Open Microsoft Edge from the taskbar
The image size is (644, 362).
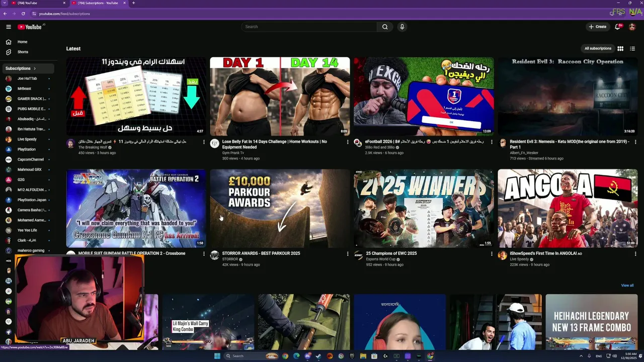(296, 356)
